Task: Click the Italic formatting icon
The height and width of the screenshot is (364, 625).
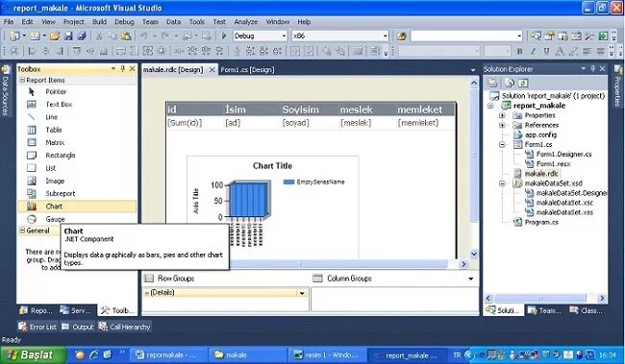Action: point(533,51)
